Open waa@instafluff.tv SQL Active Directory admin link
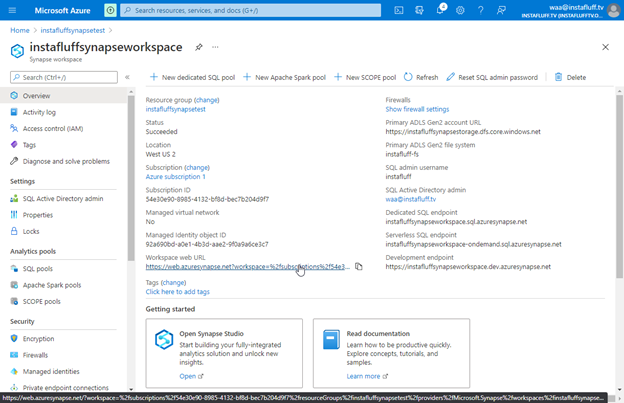The height and width of the screenshot is (403, 624). point(411,199)
